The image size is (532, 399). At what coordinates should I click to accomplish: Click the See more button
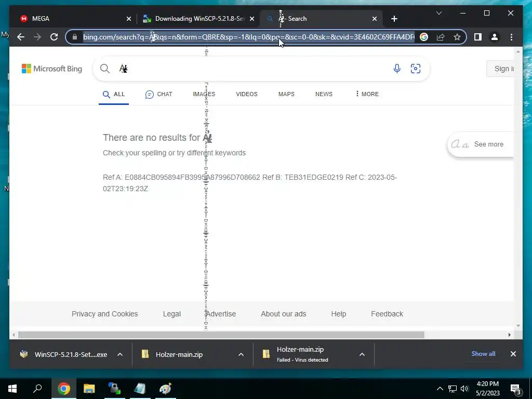pos(481,144)
